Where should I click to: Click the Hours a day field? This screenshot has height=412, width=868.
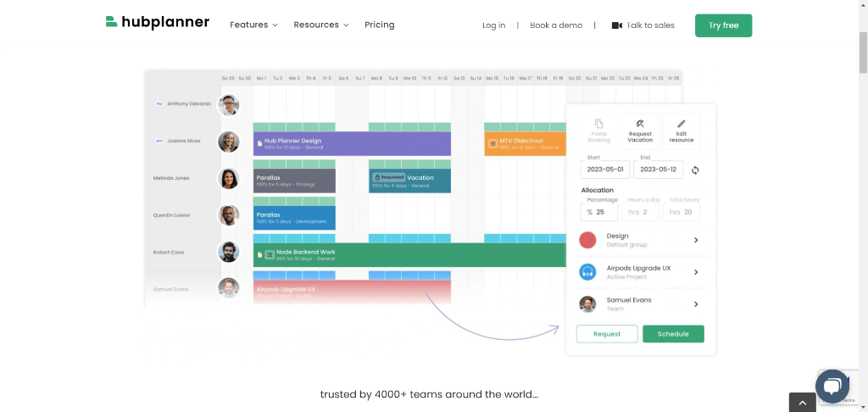(x=641, y=212)
